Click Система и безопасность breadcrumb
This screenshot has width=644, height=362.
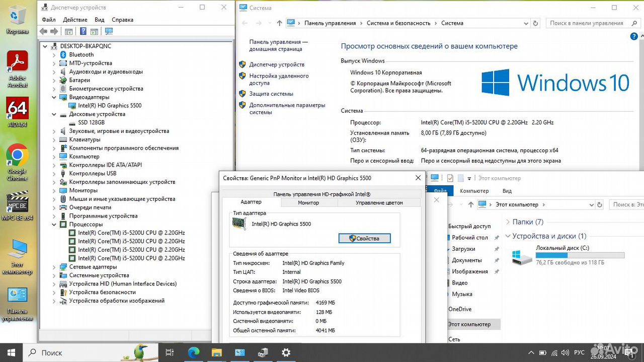[398, 23]
